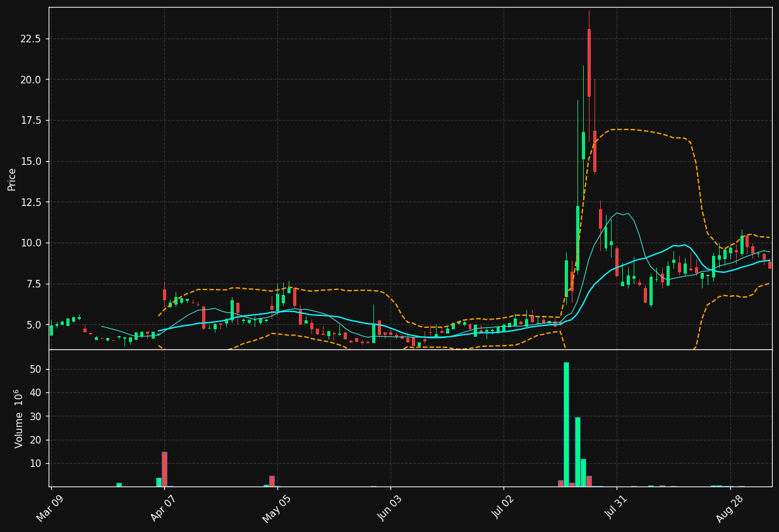Click the 7.5 price tick label
Viewport: 779px width, 532px height.
click(33, 284)
